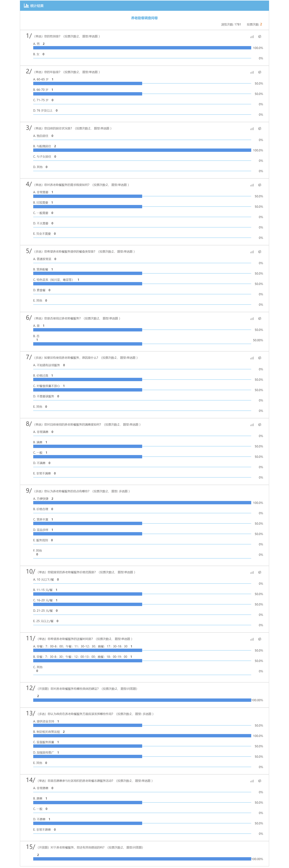The width and height of the screenshot is (289, 868).
Task: Click the 100% bar for option A 男
Action: [x=142, y=48]
